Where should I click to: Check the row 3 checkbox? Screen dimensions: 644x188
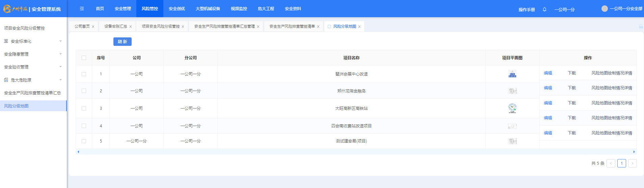pyautogui.click(x=84, y=108)
